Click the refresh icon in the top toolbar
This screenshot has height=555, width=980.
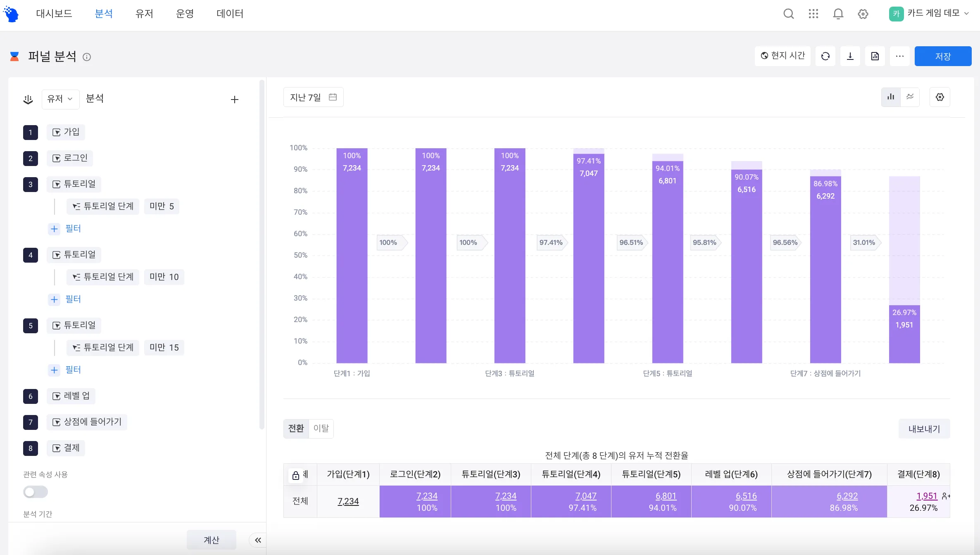pyautogui.click(x=825, y=56)
